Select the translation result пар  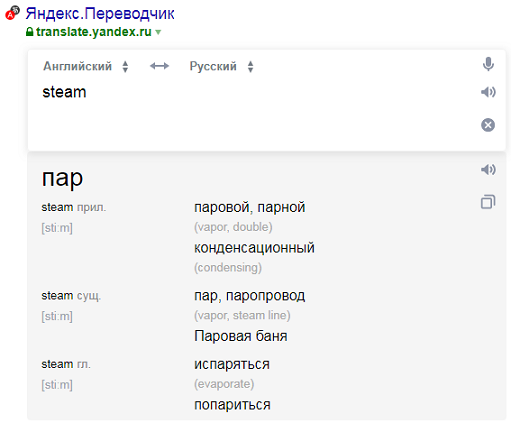[x=62, y=179]
